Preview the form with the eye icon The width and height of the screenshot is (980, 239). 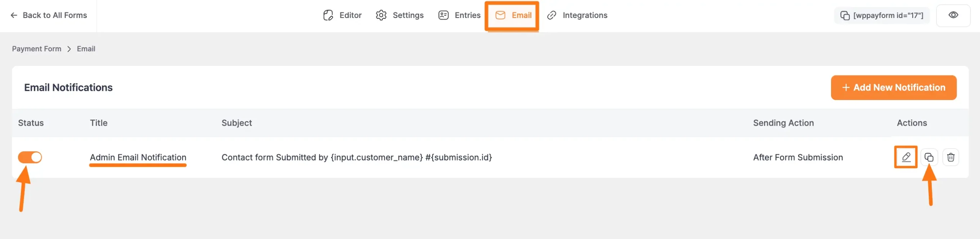953,15
